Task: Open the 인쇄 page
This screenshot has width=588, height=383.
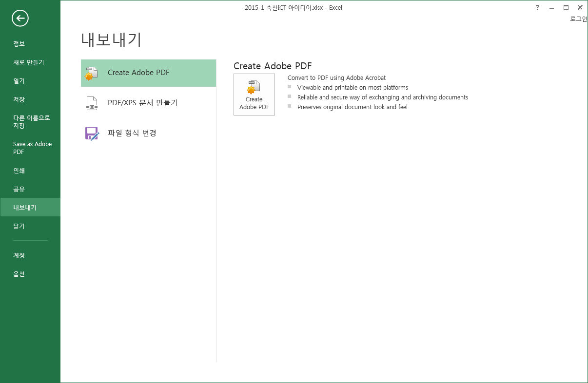Action: [30, 171]
